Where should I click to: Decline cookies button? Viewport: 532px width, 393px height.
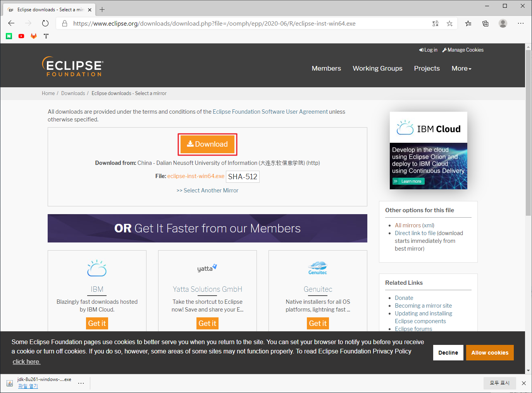pyautogui.click(x=448, y=353)
